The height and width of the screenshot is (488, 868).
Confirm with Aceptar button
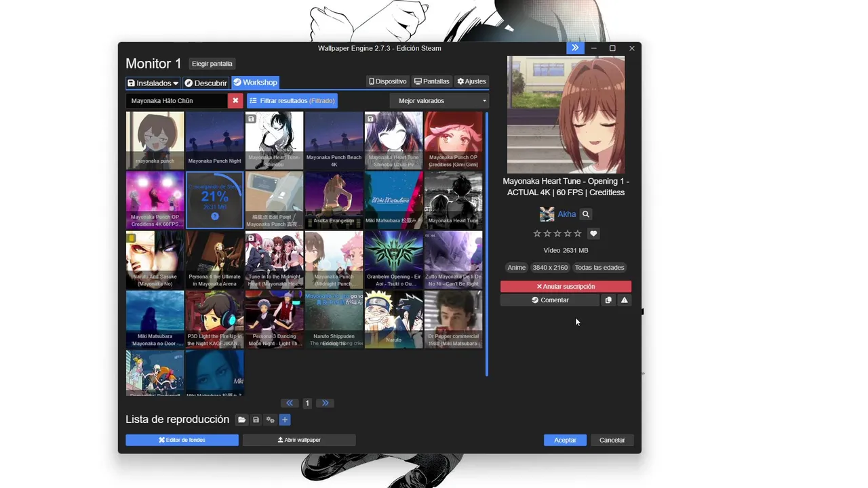click(x=565, y=440)
